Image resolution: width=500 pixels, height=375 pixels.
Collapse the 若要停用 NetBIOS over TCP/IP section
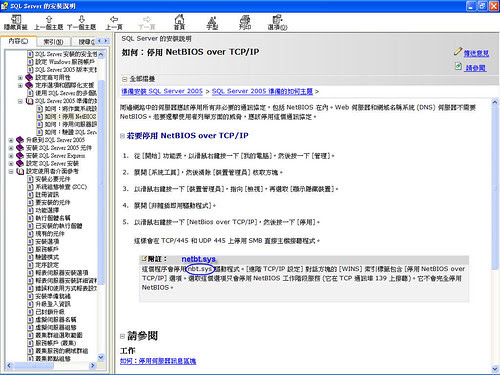[122, 136]
